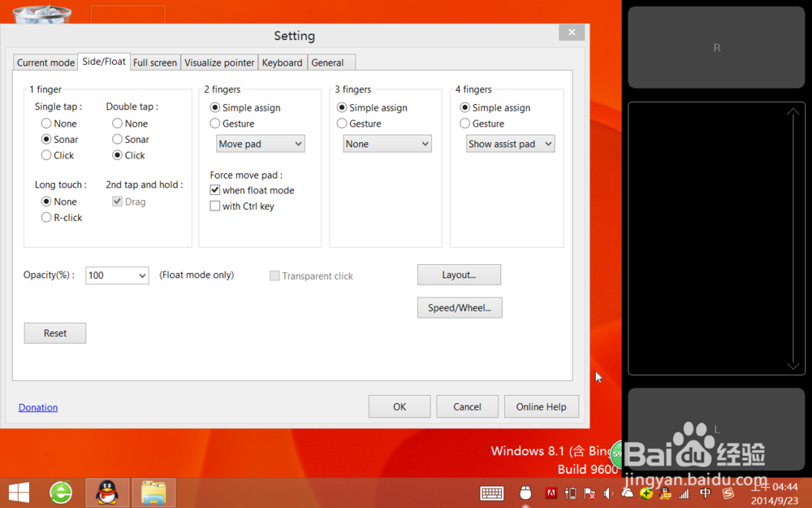The image size is (812, 508).
Task: Switch to the Side/Float tab
Action: pyautogui.click(x=104, y=62)
